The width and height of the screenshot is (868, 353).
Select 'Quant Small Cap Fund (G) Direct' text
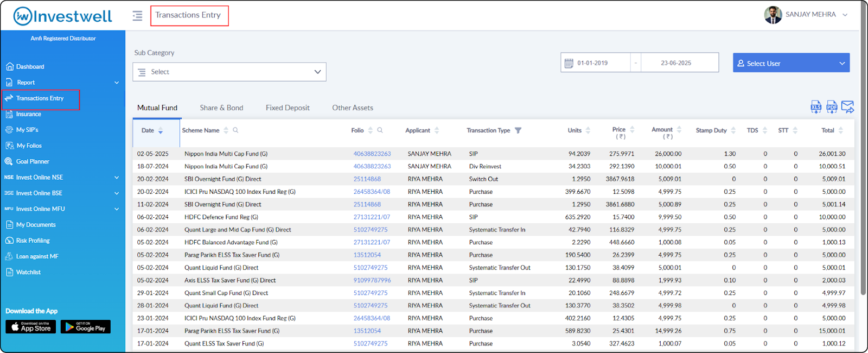226,293
